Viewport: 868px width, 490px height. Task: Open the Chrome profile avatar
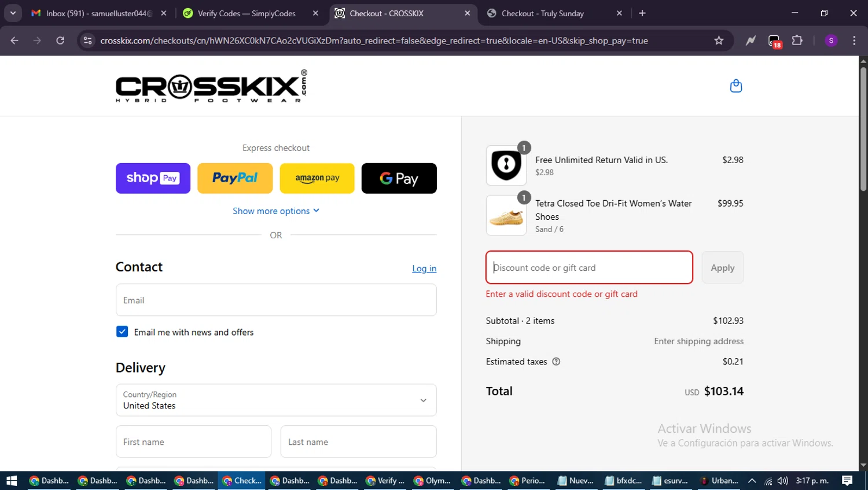click(831, 40)
